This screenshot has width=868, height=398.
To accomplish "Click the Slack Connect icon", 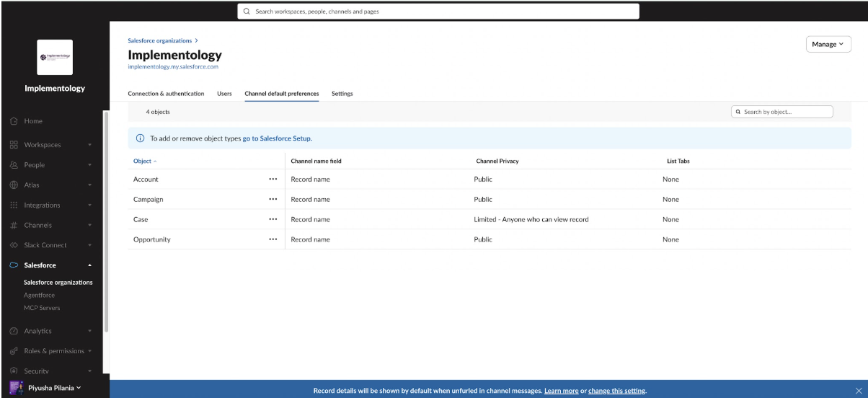I will pyautogui.click(x=14, y=245).
